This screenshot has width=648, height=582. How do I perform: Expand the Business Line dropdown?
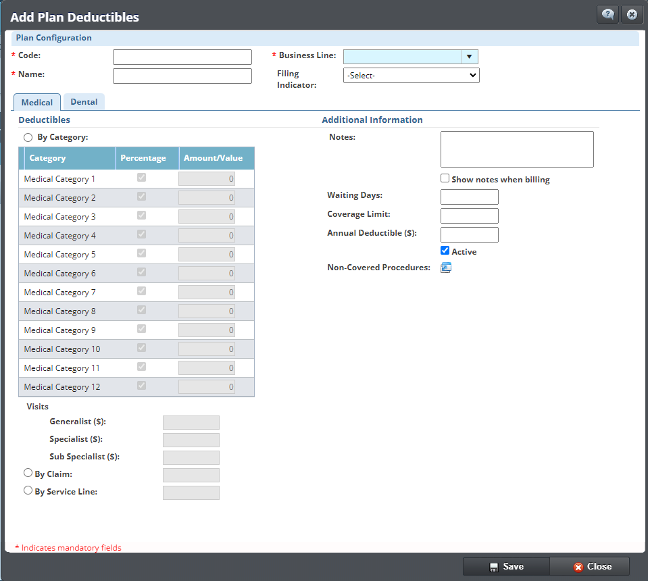pyautogui.click(x=469, y=57)
